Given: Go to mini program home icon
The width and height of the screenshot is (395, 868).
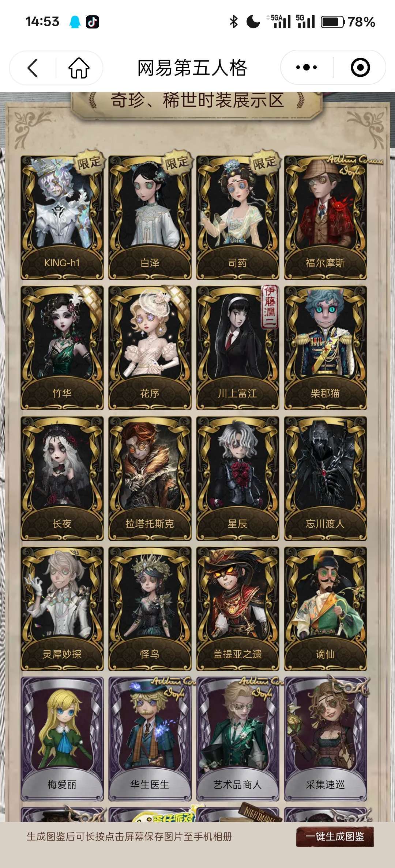Looking at the screenshot, I should (x=79, y=68).
